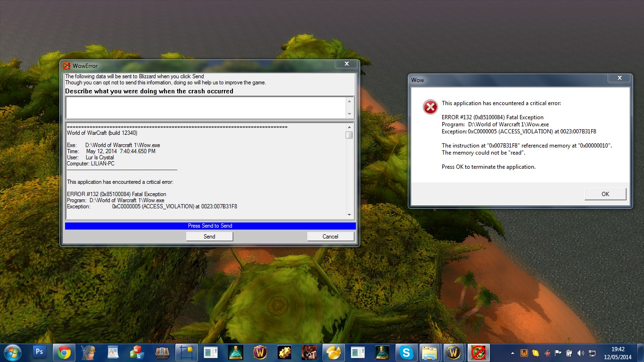Switch to the Snipping Tool taskbar icon
This screenshot has height=362, width=644.
(x=186, y=352)
